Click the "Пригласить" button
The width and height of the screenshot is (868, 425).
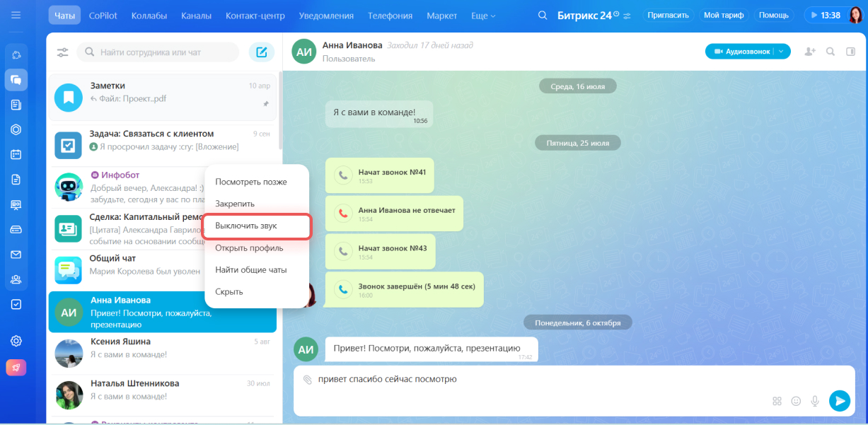pos(668,15)
